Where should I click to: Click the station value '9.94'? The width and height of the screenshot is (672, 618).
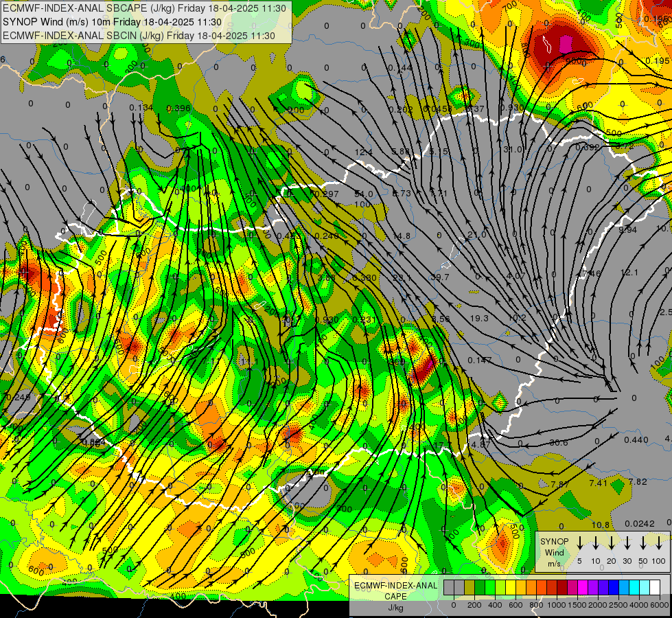point(627,230)
